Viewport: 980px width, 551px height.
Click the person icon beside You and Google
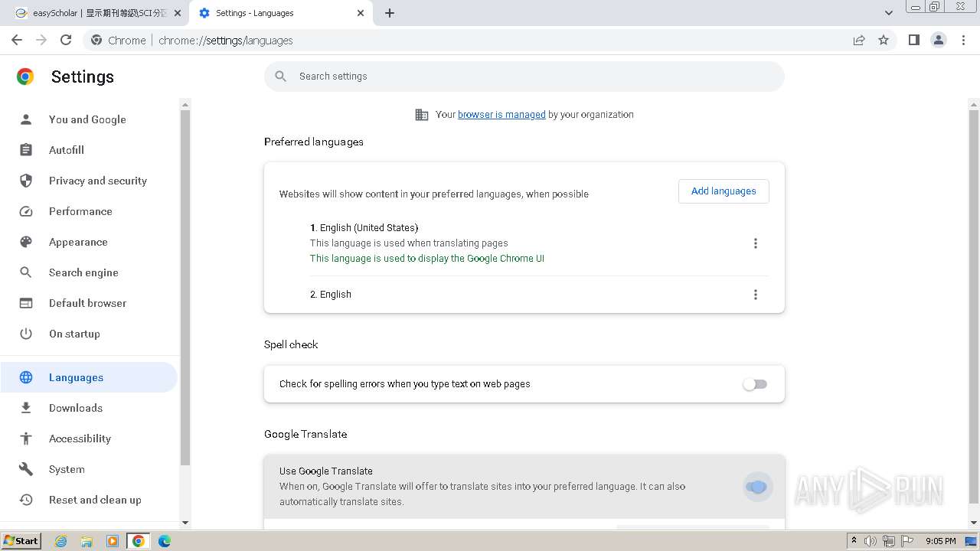click(x=26, y=119)
